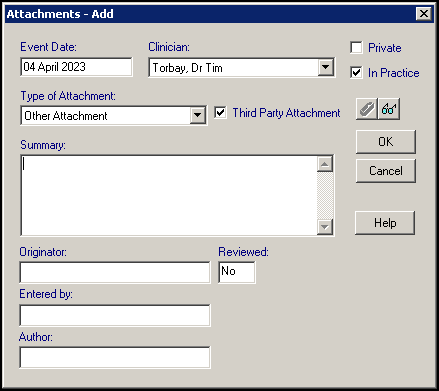Image resolution: width=439 pixels, height=391 pixels.
Task: Click inside the Summary text area
Action: pyautogui.click(x=169, y=195)
